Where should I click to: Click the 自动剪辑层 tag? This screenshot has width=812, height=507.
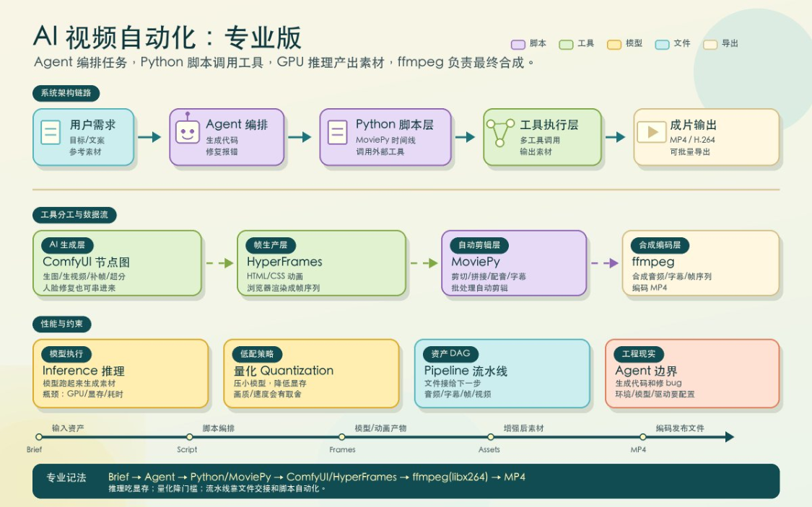(479, 244)
